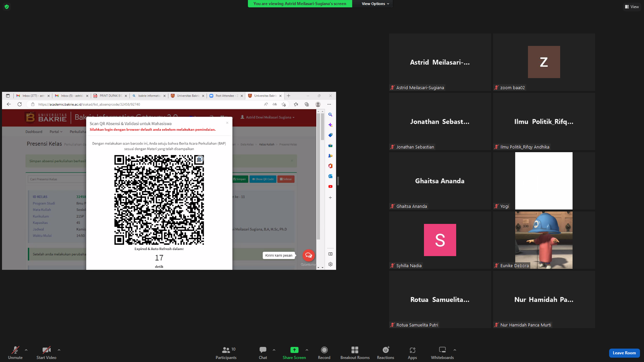Expand the Portal menu

point(56,132)
